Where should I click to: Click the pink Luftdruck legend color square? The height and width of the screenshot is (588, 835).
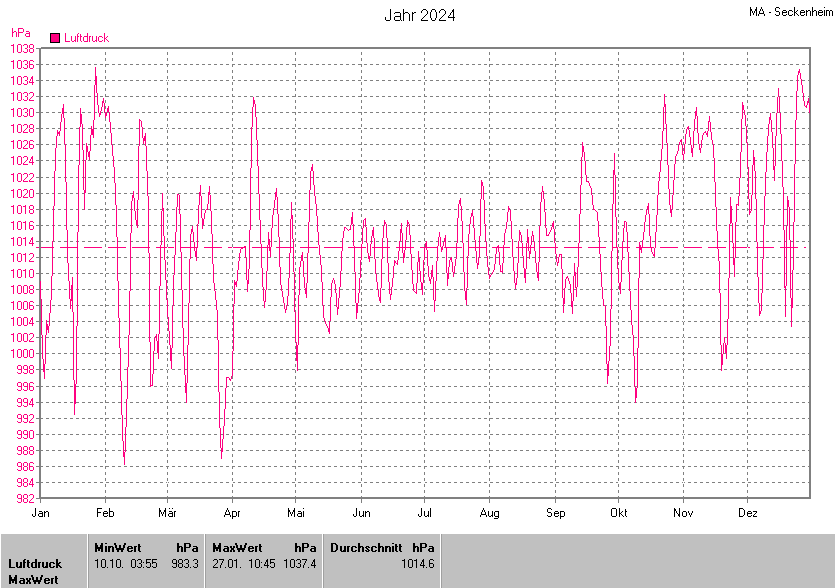point(55,38)
